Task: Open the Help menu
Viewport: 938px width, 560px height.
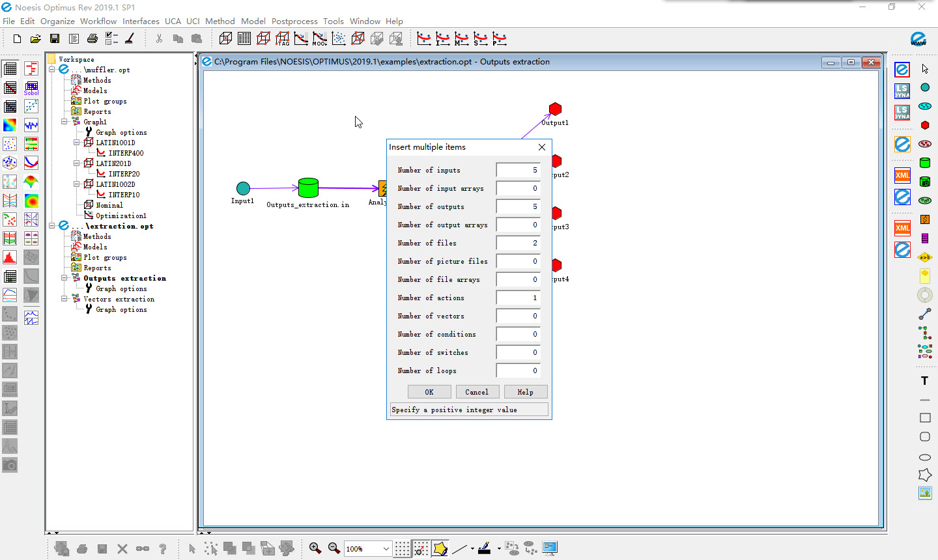Action: (394, 21)
